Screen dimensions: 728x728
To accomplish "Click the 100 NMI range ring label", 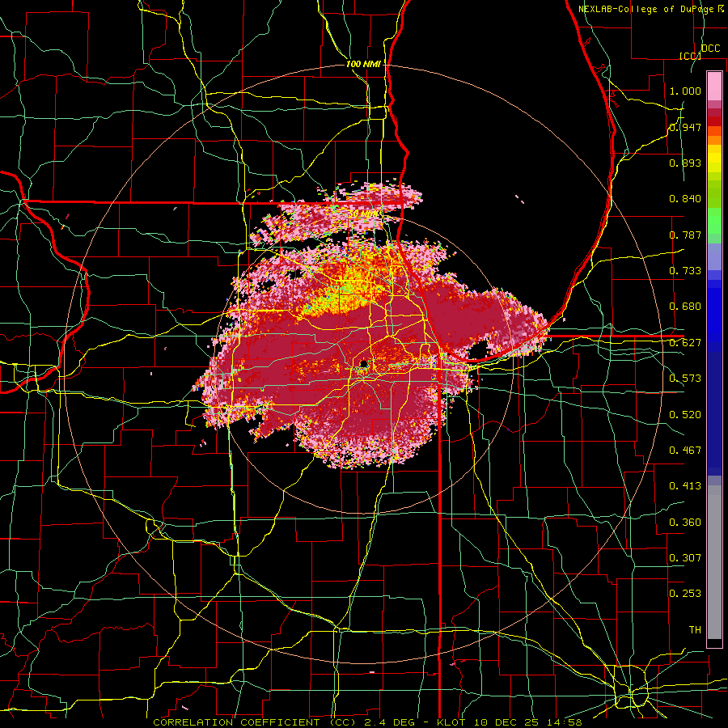I will [363, 64].
